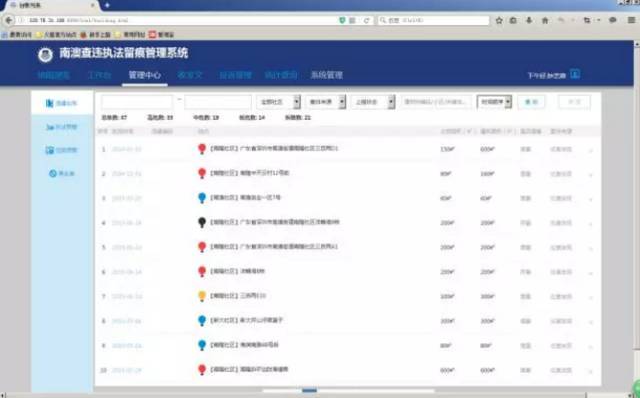640x398 pixels.
Task: Click the blue 查询 query button
Action: [x=531, y=102]
